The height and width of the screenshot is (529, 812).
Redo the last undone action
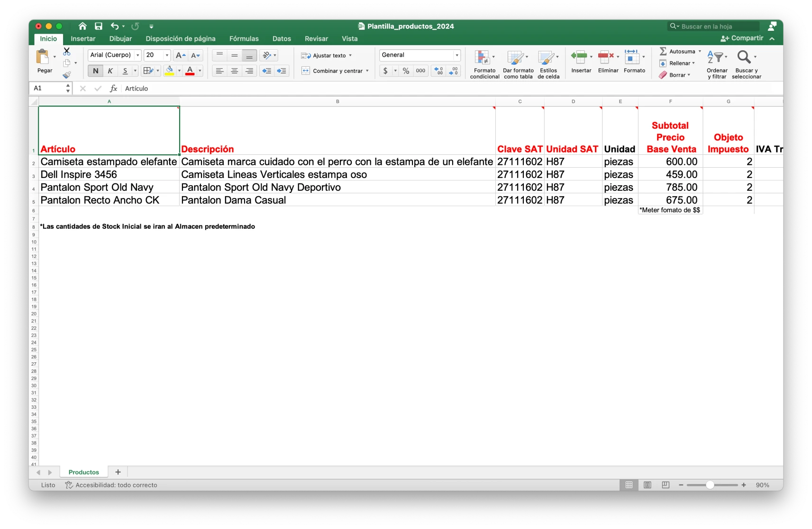coord(135,26)
